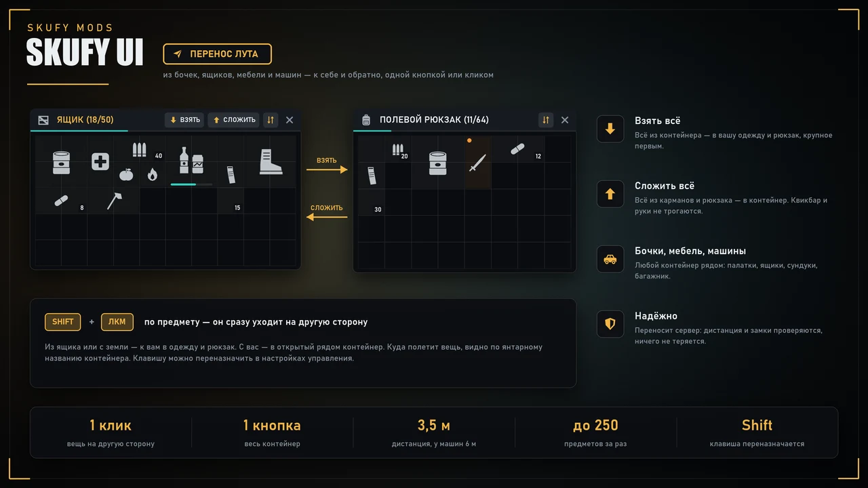Click the ammo stack of 40 in crate
The height and width of the screenshot is (488, 868).
(139, 149)
